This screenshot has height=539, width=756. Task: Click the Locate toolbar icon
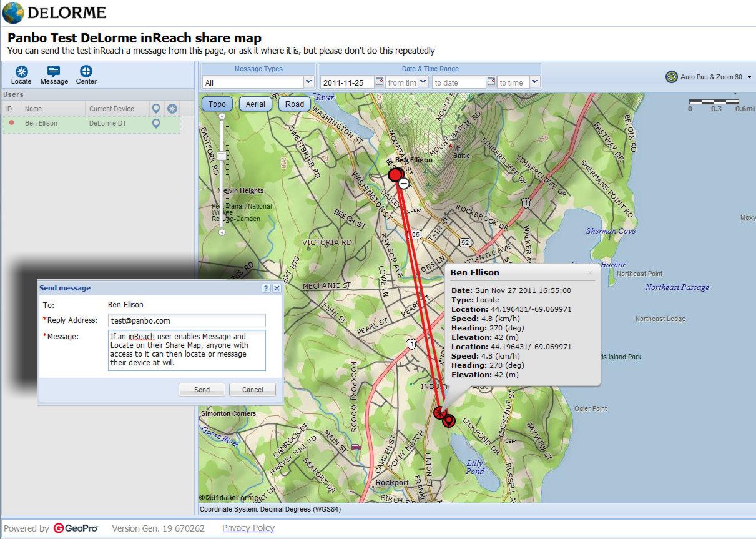tap(21, 71)
